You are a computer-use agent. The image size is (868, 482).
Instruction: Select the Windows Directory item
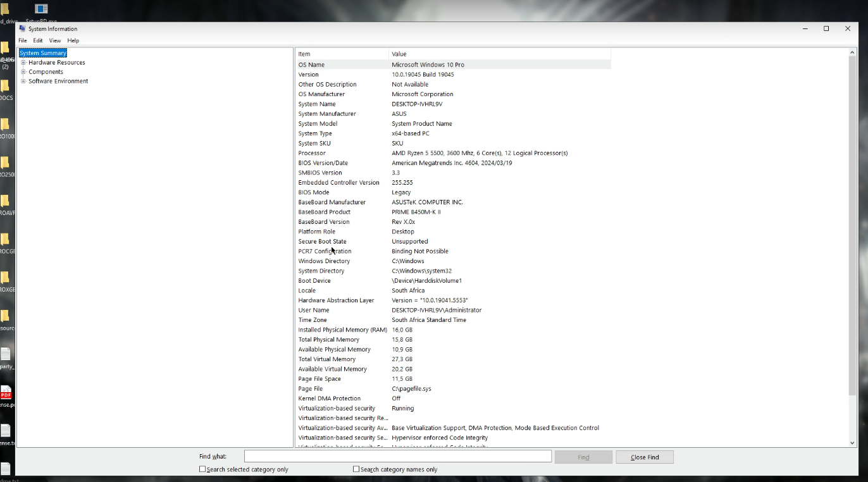click(324, 261)
